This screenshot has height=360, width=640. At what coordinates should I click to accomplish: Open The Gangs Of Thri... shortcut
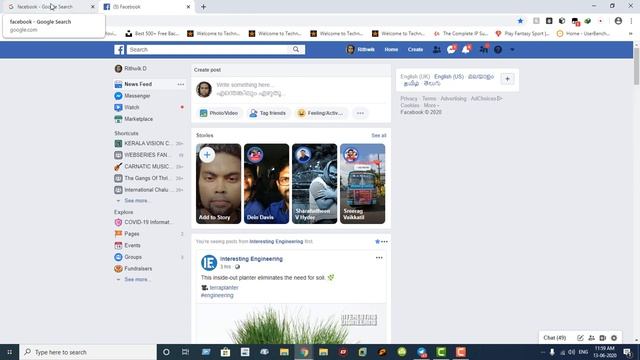pos(149,178)
